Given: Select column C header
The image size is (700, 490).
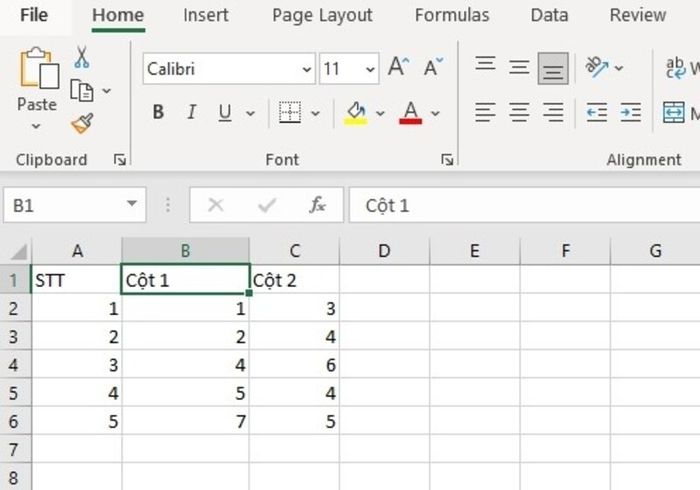Looking at the screenshot, I should coord(295,251).
